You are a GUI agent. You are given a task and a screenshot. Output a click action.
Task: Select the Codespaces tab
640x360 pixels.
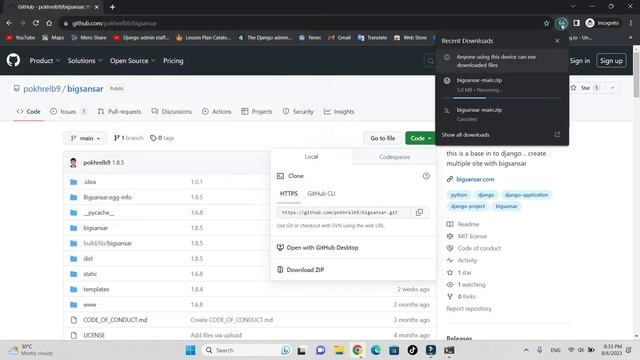click(x=394, y=157)
